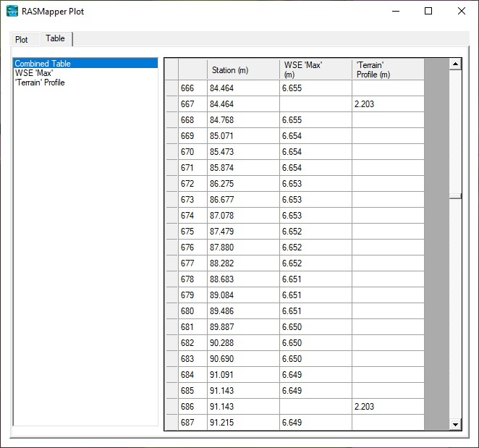Click station cell 85.874
The width and height of the screenshot is (479, 448).
point(243,167)
